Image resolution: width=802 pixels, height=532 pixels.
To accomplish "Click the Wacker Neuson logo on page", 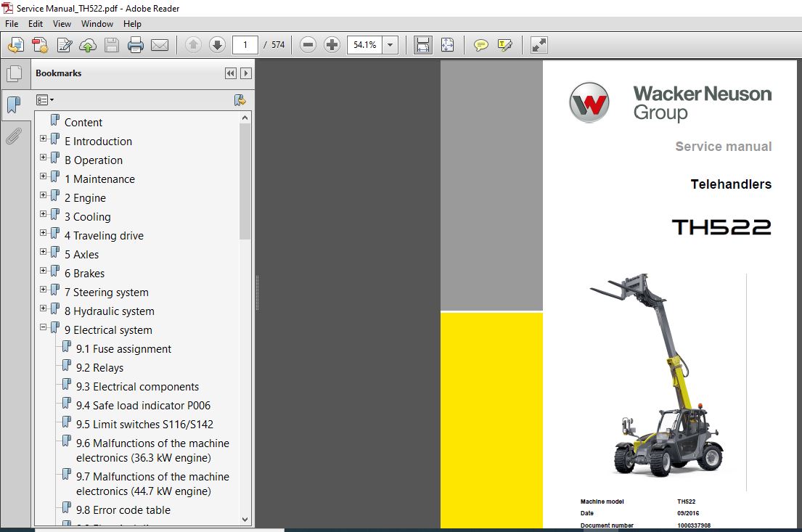I will click(x=589, y=102).
